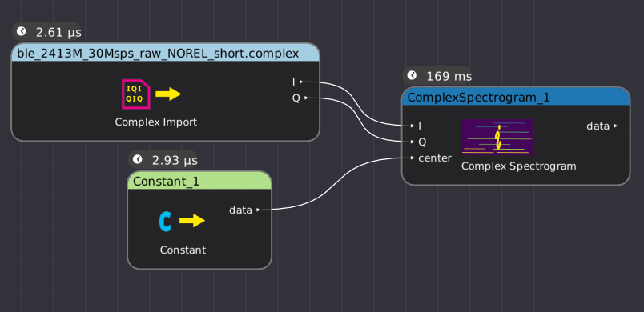Click the center input port of spectrogram
644x312 pixels.
[413, 158]
